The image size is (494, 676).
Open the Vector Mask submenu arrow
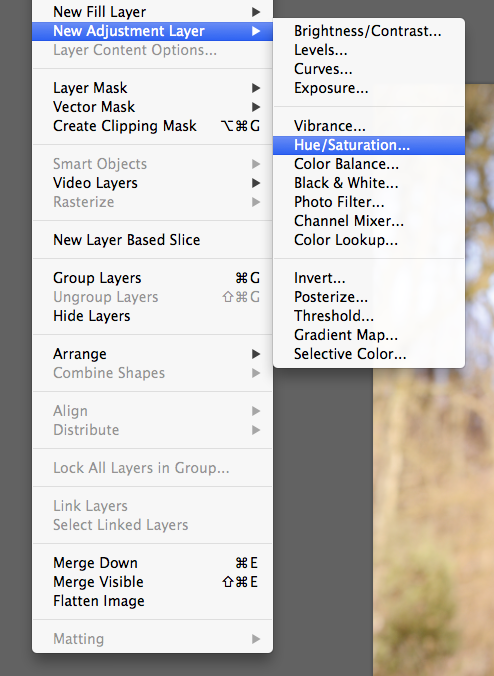(256, 107)
